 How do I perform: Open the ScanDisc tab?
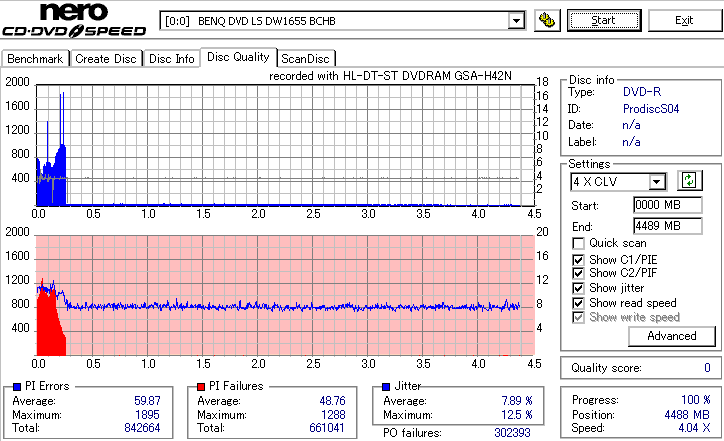click(x=305, y=59)
